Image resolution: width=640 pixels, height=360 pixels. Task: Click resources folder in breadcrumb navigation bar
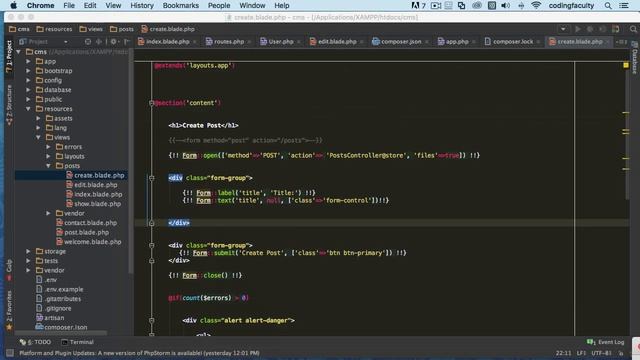(x=54, y=29)
